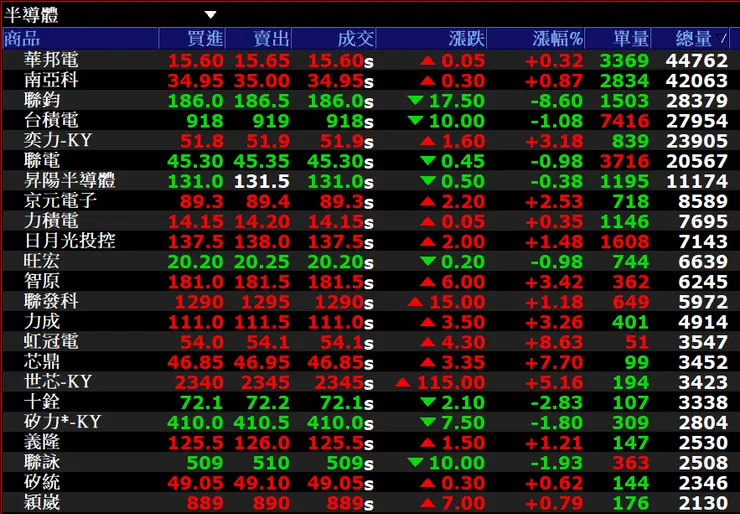Screen dimensions: 740x514
Task: Click the 半導體 category label
Action: coord(31,15)
